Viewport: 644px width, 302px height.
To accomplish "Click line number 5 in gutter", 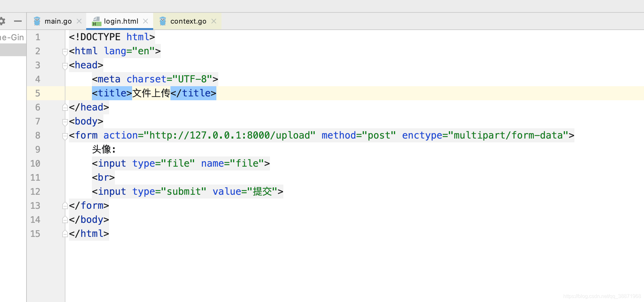I will [38, 93].
